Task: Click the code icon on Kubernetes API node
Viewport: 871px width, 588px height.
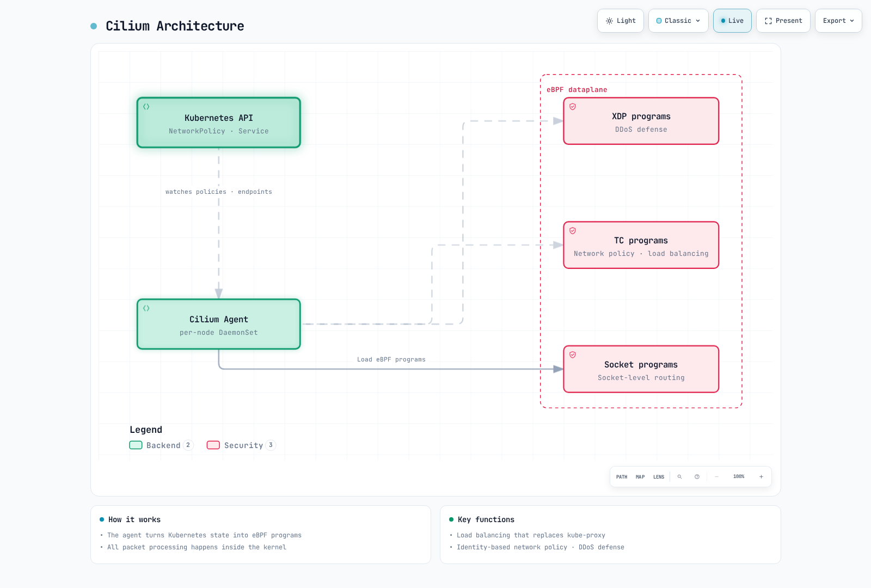Action: [146, 107]
